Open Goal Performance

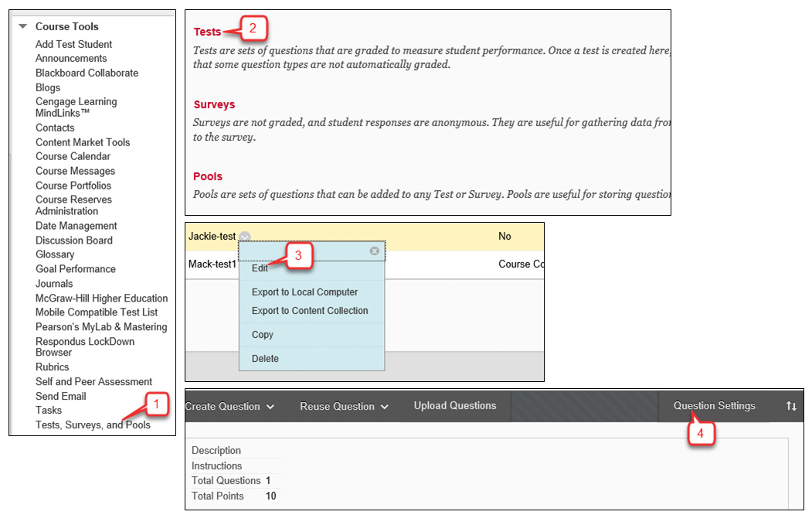click(76, 269)
